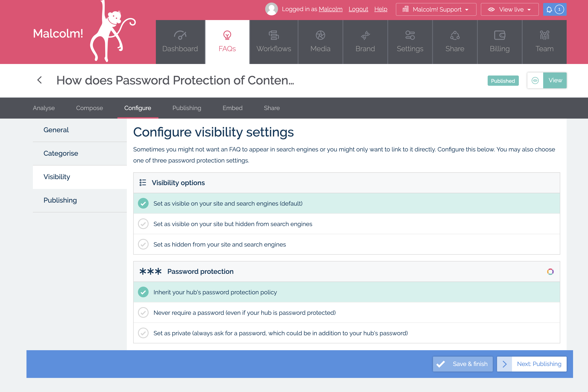Open the Embed tab

(233, 108)
